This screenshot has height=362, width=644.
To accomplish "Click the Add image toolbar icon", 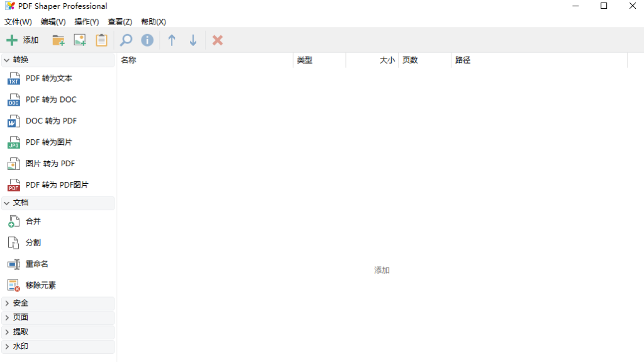I will (80, 40).
